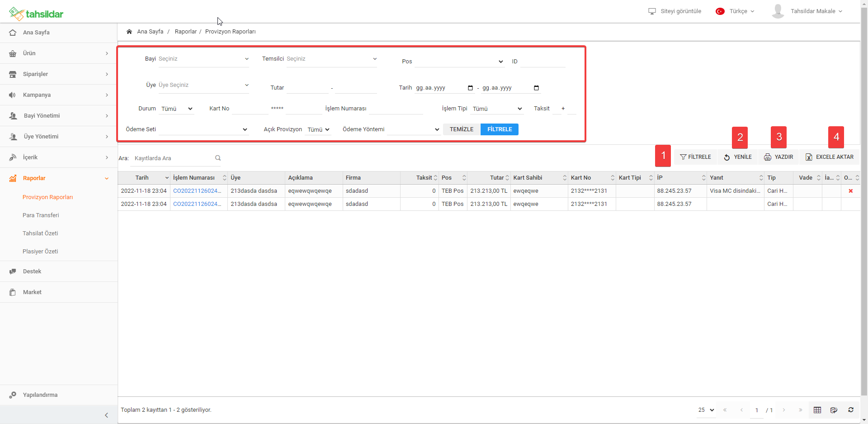Open the 25 page size dropdown
Screen dimensions: 868x424
[706, 410]
